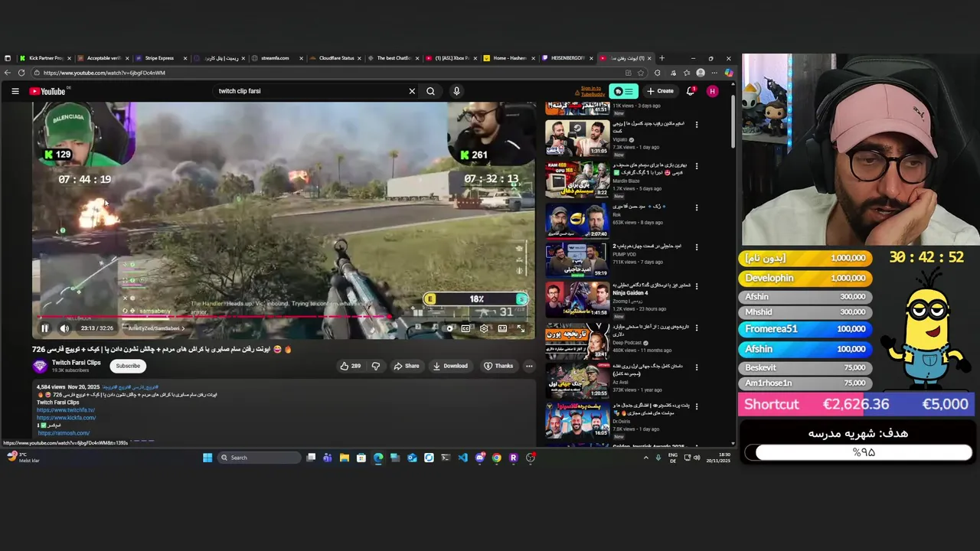Screen dimensions: 980x551
Task: Switch to the Home - Hashem tab
Action: pos(508,58)
